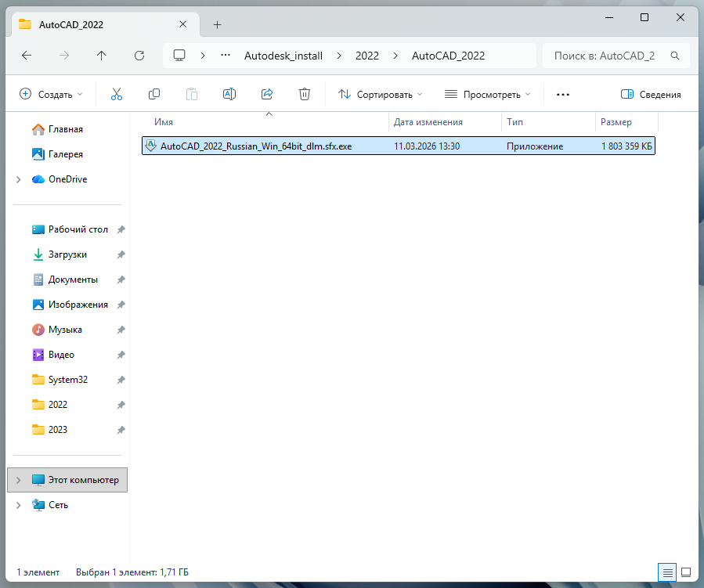Click the search magnifier icon
704x588 pixels.
coord(675,56)
